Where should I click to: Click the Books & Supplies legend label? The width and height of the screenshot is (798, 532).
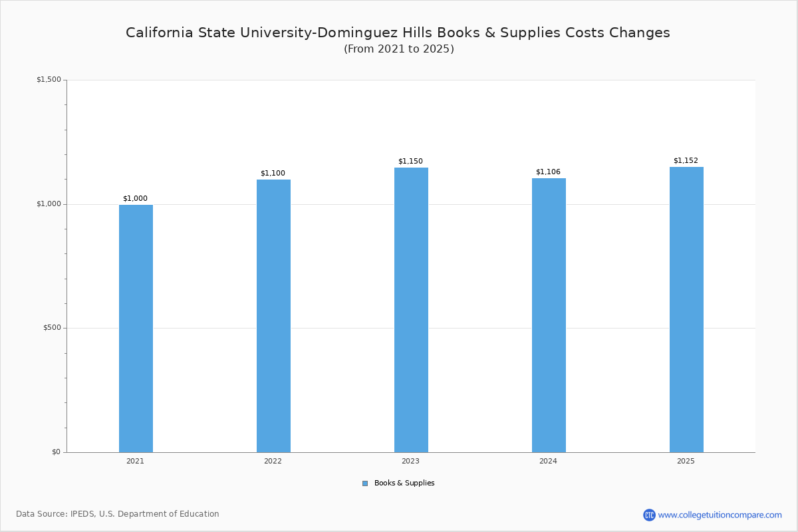(x=404, y=483)
